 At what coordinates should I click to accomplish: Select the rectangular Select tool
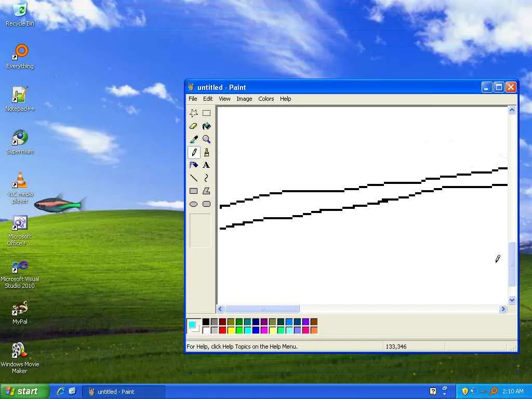206,113
